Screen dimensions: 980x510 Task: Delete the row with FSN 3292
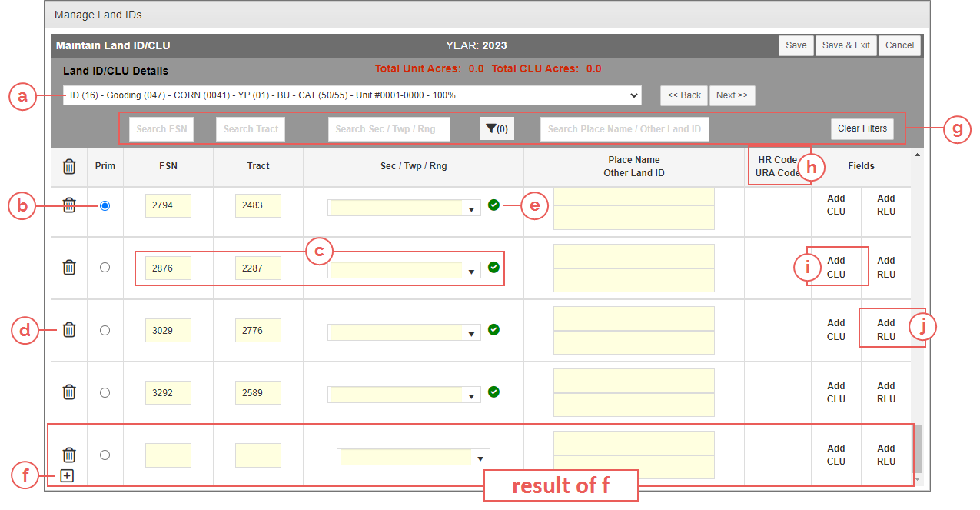pos(69,392)
